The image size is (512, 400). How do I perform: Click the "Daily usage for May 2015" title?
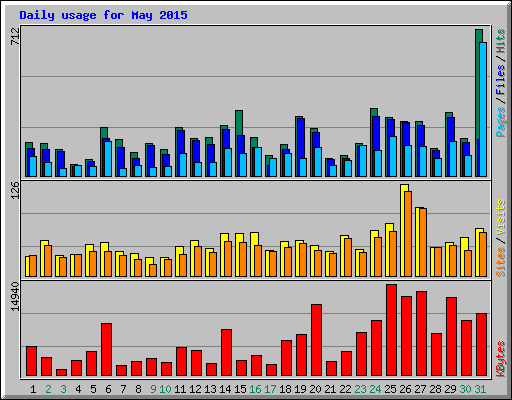[103, 15]
